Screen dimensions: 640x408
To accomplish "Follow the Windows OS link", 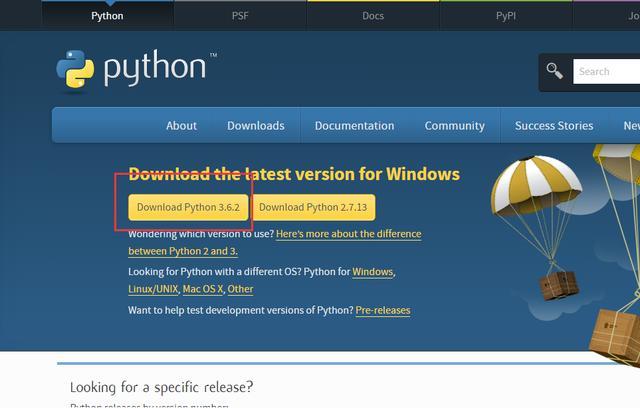I will click(373, 272).
